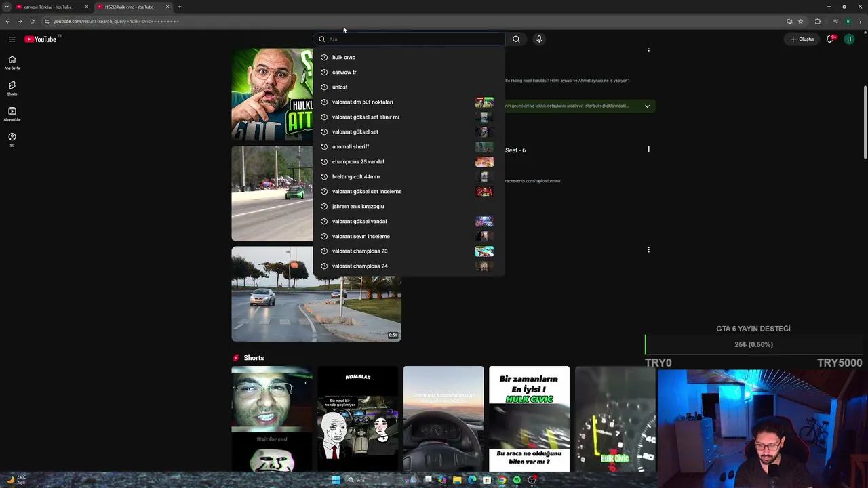Close the "hulk civic" browser tab

coord(167,7)
